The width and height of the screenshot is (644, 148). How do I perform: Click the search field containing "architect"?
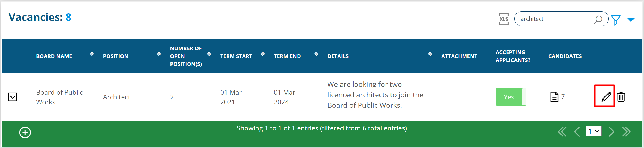click(553, 19)
